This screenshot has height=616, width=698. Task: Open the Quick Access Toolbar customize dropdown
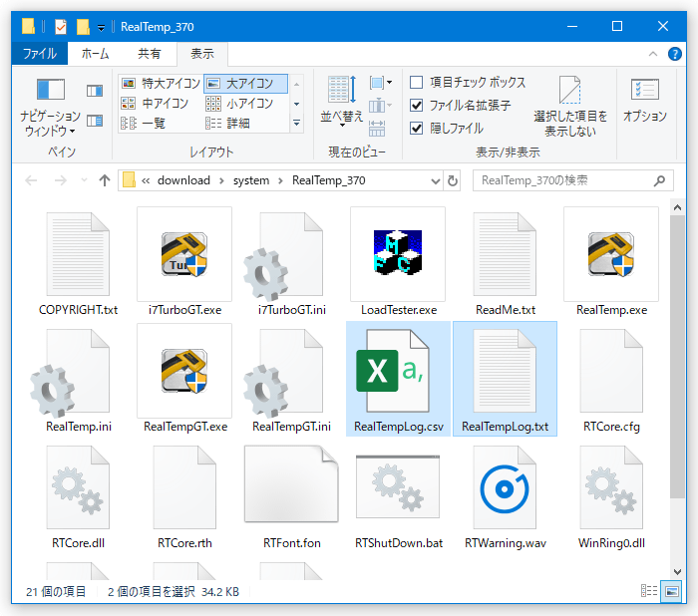tap(101, 28)
